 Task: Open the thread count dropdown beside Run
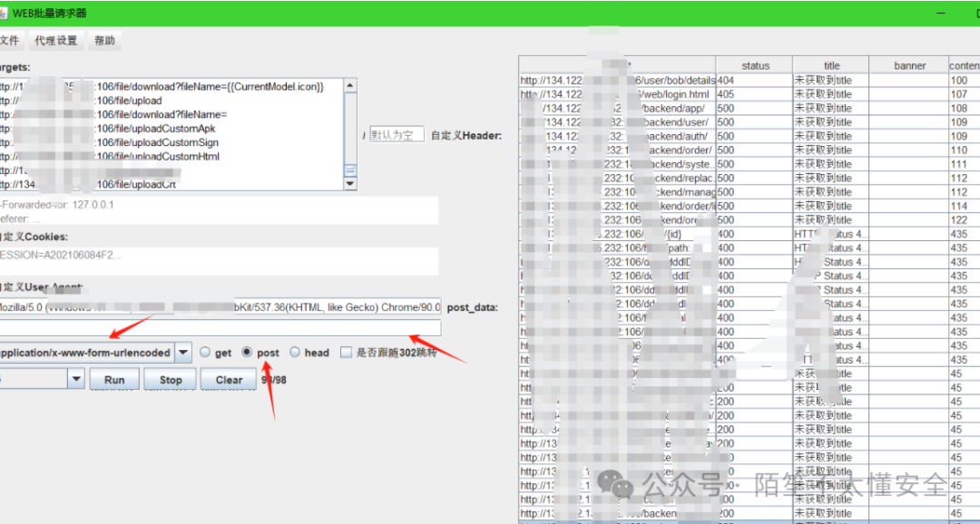click(x=75, y=379)
